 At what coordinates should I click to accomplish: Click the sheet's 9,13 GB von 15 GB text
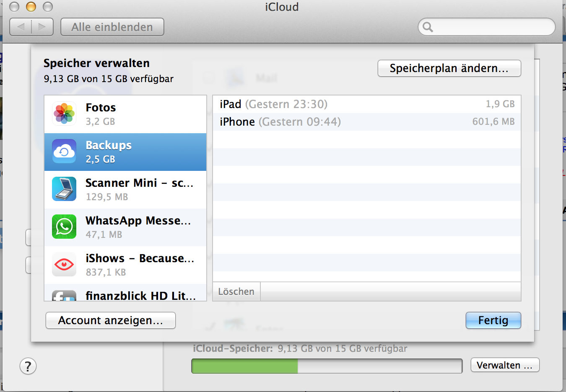(109, 79)
